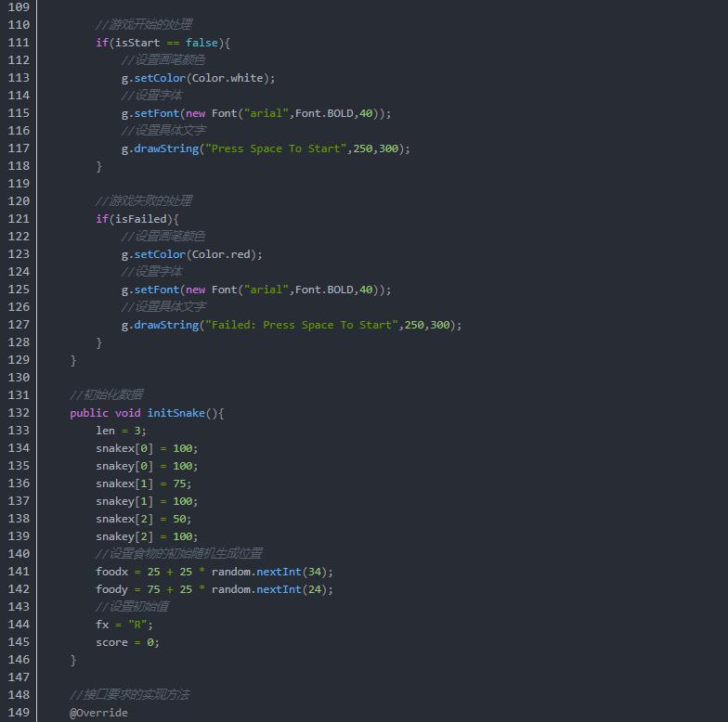The height and width of the screenshot is (722, 728).
Task: Click line number 132 in the gutter
Action: (x=19, y=413)
